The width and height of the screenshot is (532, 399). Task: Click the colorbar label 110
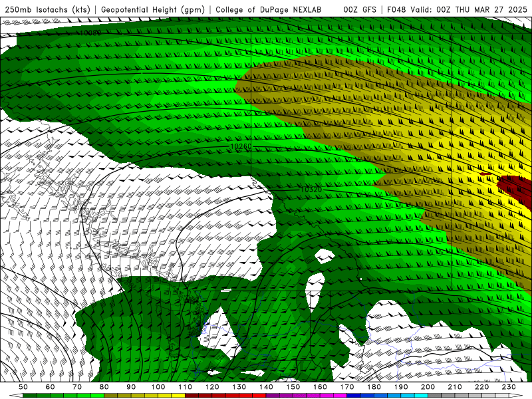click(186, 387)
